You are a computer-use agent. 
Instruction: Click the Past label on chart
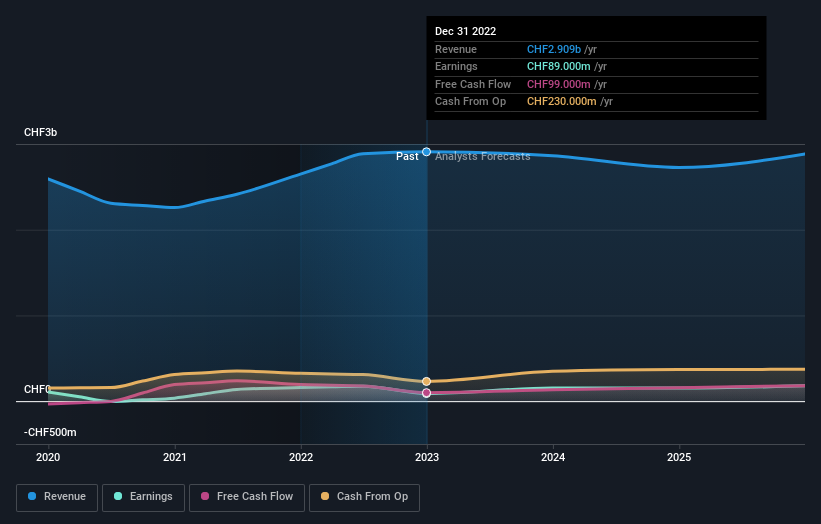[x=407, y=157]
